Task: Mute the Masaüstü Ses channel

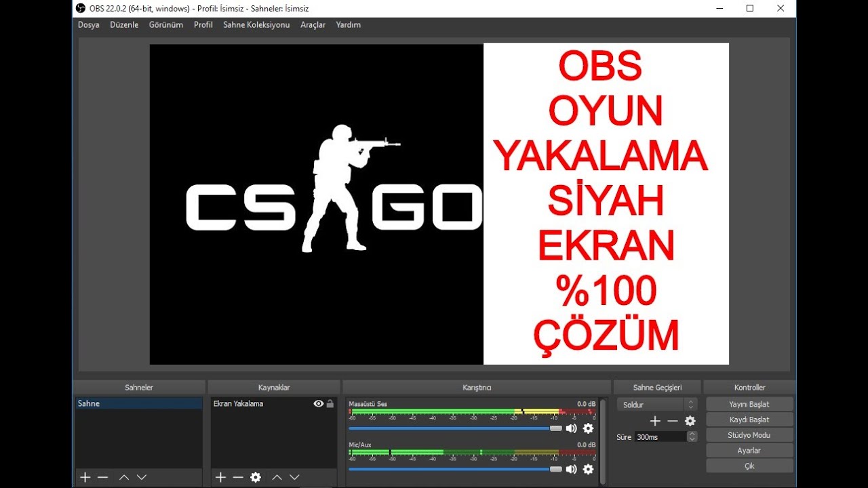Action: point(572,428)
